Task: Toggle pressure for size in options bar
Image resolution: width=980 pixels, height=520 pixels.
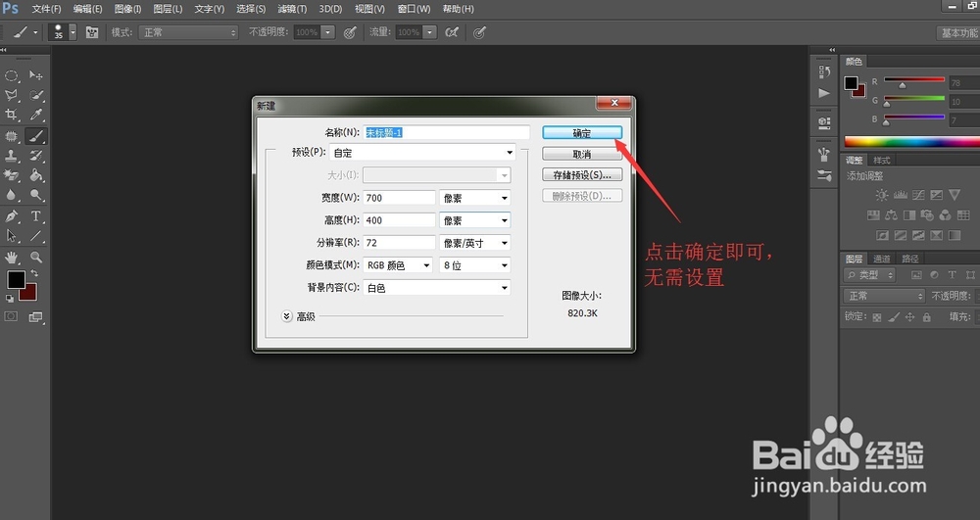Action: coord(479,32)
